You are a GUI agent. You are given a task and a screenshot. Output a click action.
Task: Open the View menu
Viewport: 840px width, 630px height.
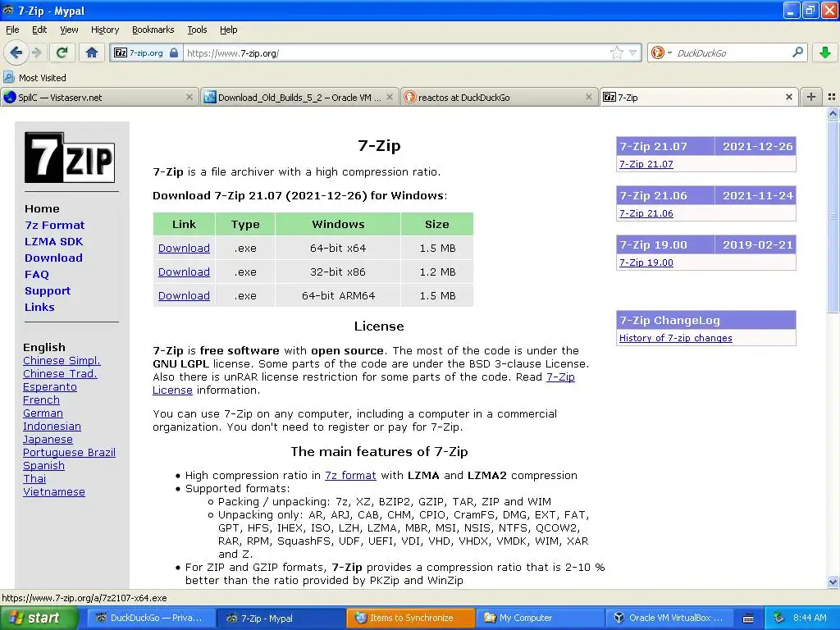click(x=69, y=30)
